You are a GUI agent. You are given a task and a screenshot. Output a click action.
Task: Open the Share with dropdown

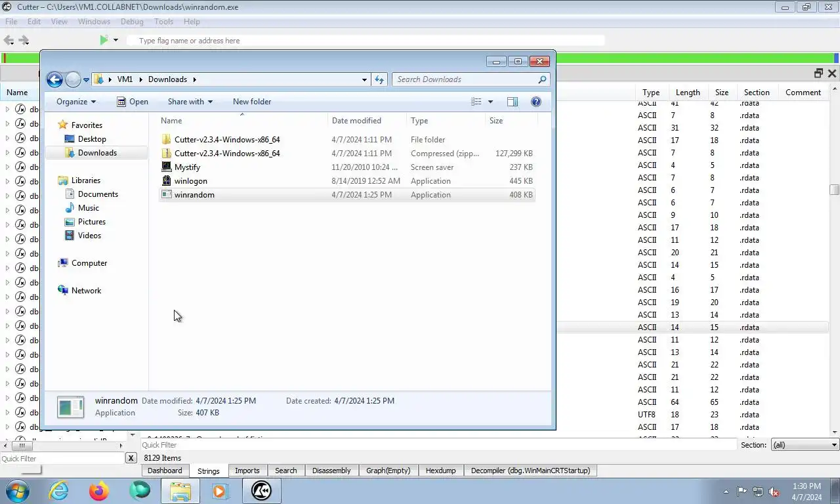pos(190,102)
